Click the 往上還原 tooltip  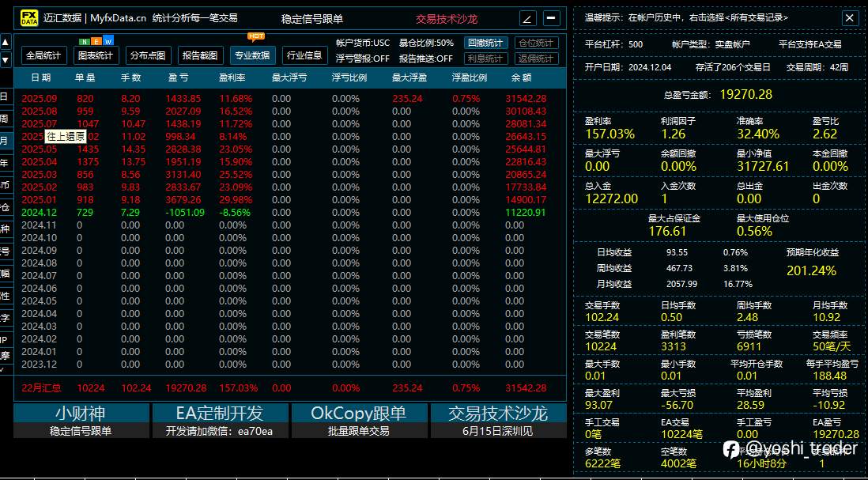click(x=65, y=136)
